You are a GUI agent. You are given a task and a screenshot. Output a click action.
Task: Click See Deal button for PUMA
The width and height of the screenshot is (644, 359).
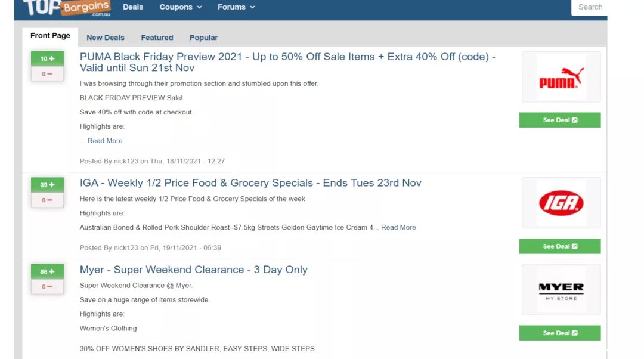(x=560, y=120)
